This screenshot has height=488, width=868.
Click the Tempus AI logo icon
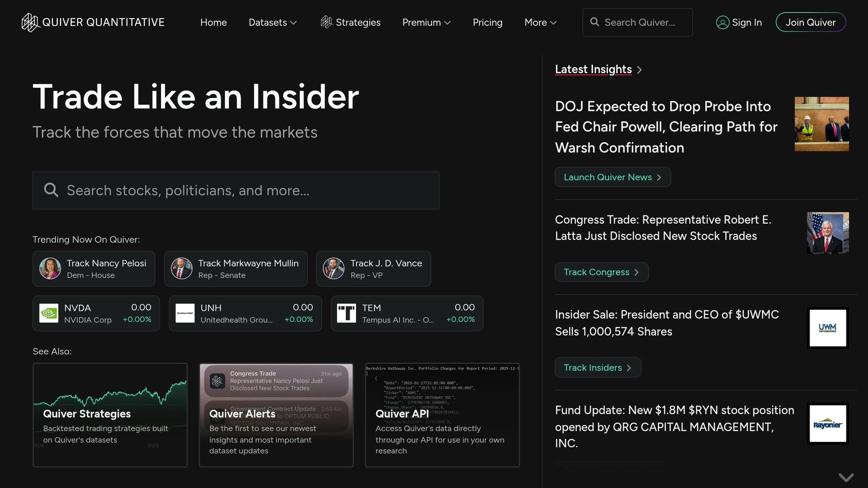point(346,313)
